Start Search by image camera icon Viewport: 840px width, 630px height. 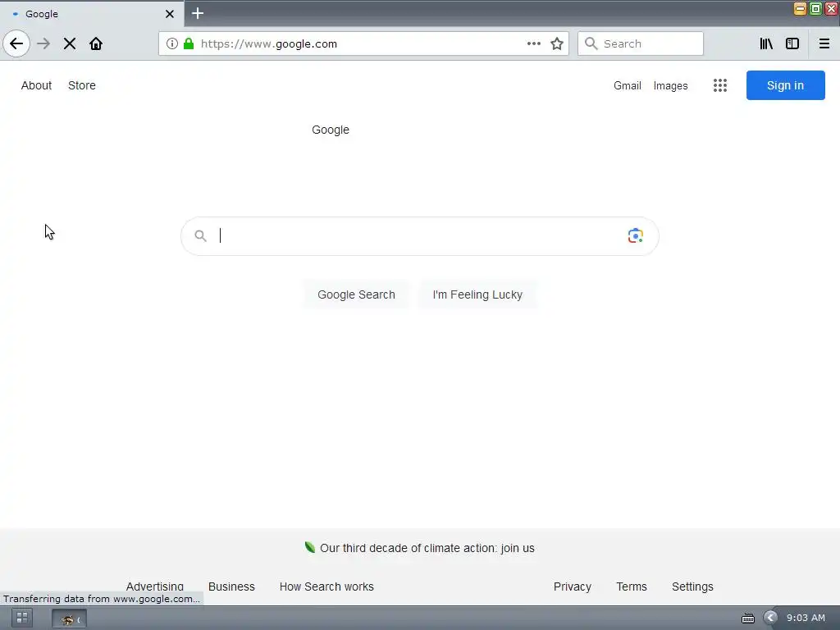click(636, 235)
